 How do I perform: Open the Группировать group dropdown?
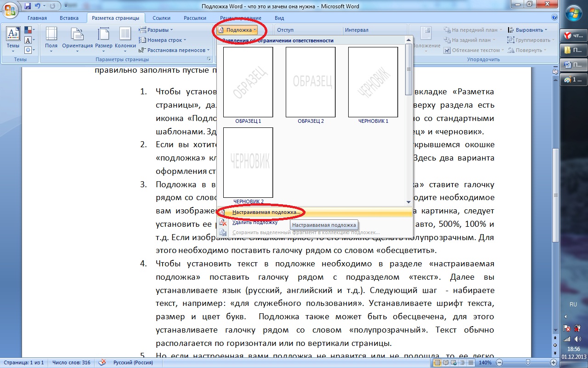coord(531,40)
